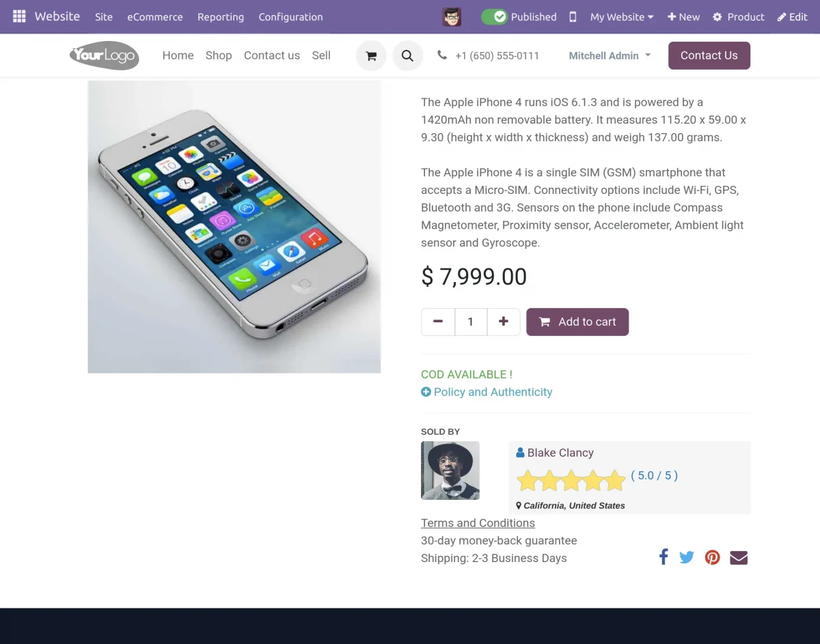This screenshot has width=820, height=644.
Task: Click the search magnifier icon
Action: point(407,56)
